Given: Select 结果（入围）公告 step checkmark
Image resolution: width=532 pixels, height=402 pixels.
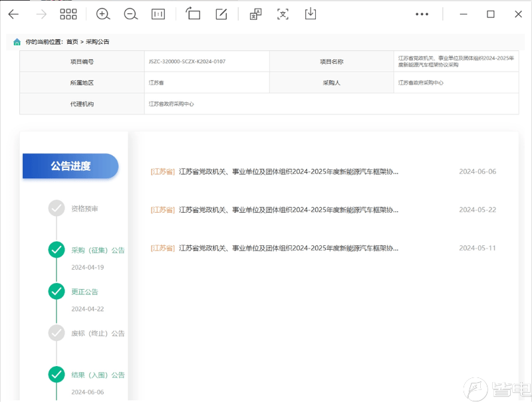Looking at the screenshot, I should pos(57,375).
